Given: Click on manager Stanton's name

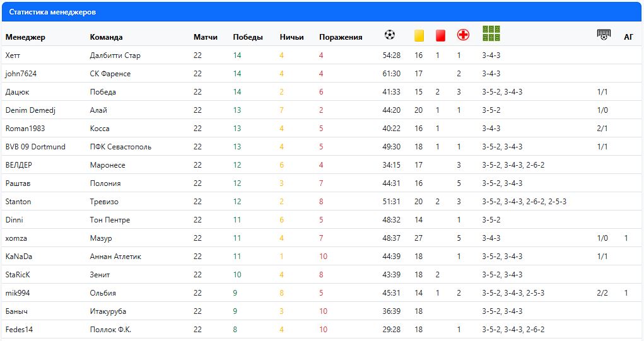Looking at the screenshot, I should click(x=18, y=202).
